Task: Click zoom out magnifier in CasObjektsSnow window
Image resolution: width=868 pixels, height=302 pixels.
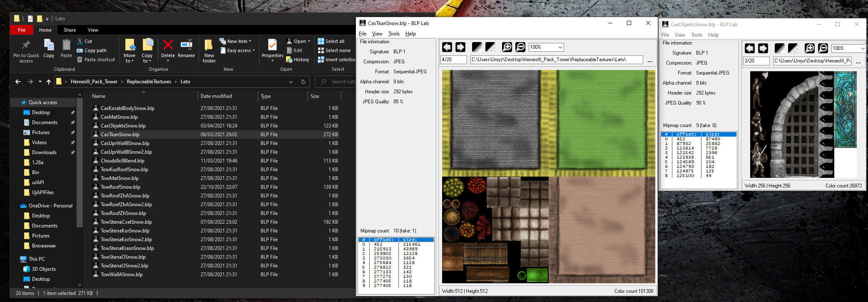Action: pos(823,49)
